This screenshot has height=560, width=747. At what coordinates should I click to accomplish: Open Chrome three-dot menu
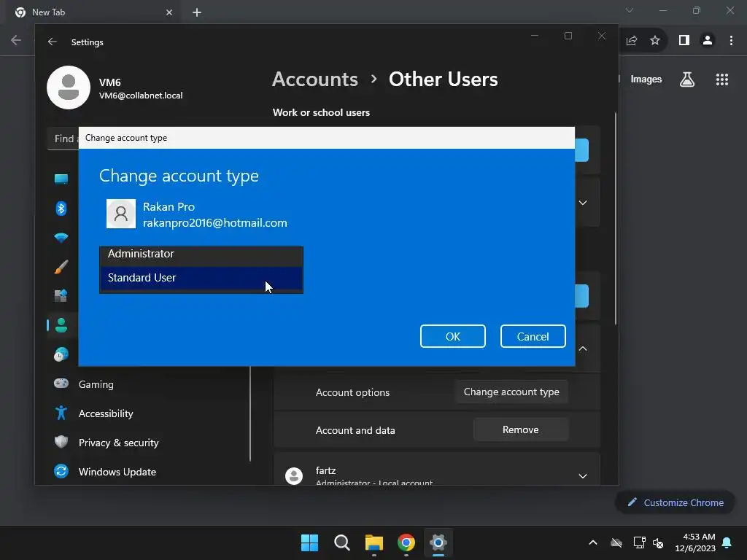(x=731, y=41)
